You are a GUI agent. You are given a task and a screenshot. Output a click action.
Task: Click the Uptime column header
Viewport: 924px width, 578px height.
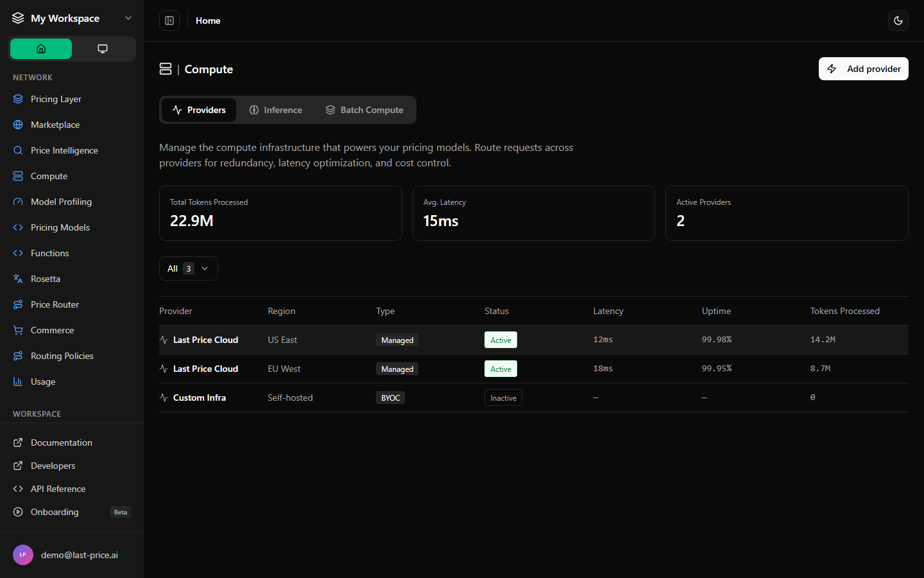coord(716,311)
